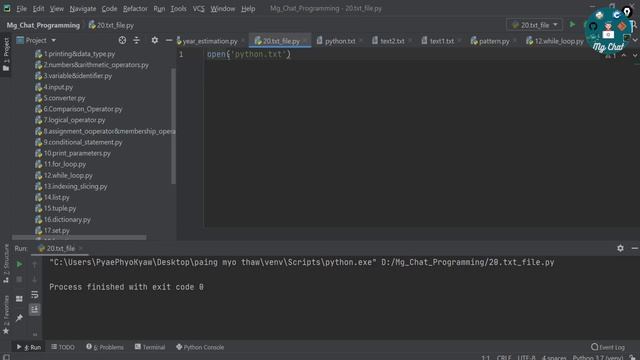Open the VCS menu

click(x=198, y=9)
